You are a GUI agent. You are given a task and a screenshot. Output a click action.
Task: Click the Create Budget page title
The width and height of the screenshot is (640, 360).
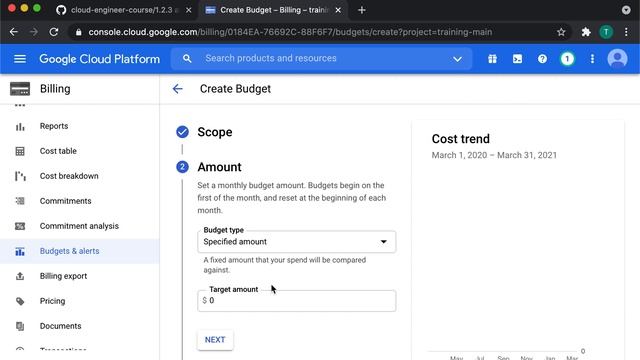pyautogui.click(x=235, y=89)
